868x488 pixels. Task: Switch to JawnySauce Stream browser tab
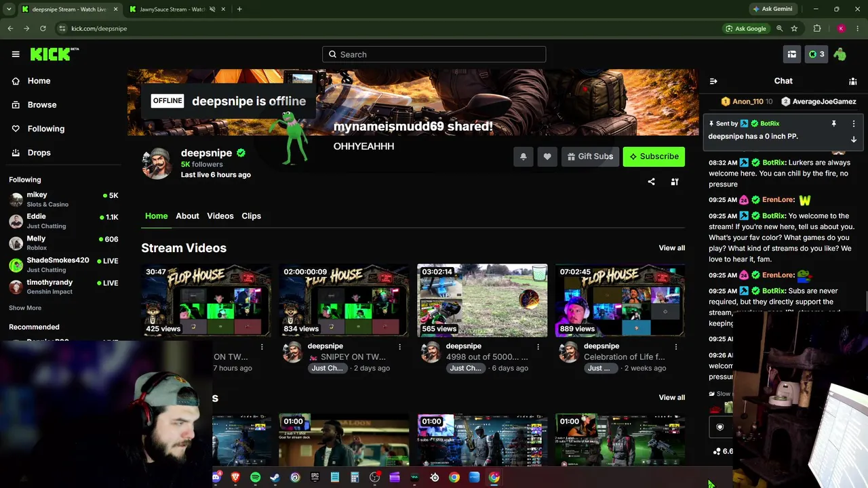tap(178, 9)
